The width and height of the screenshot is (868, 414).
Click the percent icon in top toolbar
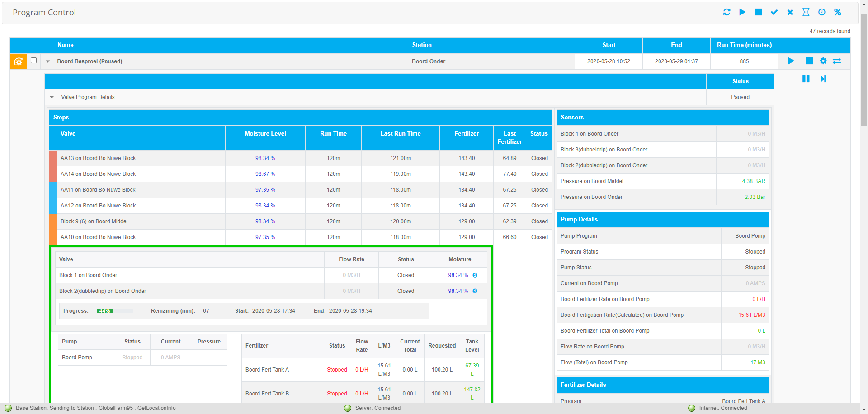click(837, 12)
